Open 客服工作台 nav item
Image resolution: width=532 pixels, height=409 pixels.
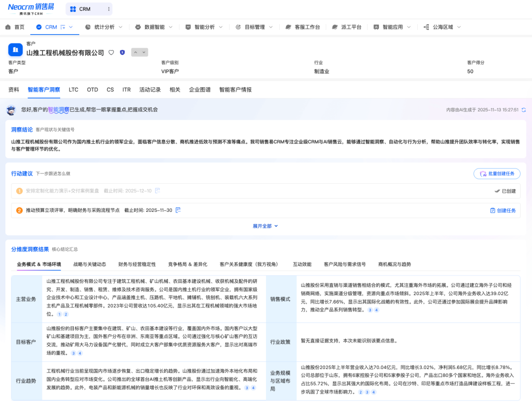(302, 27)
